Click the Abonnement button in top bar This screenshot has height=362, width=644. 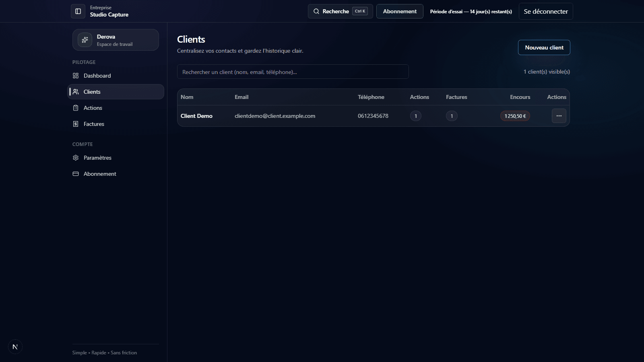[x=400, y=11]
